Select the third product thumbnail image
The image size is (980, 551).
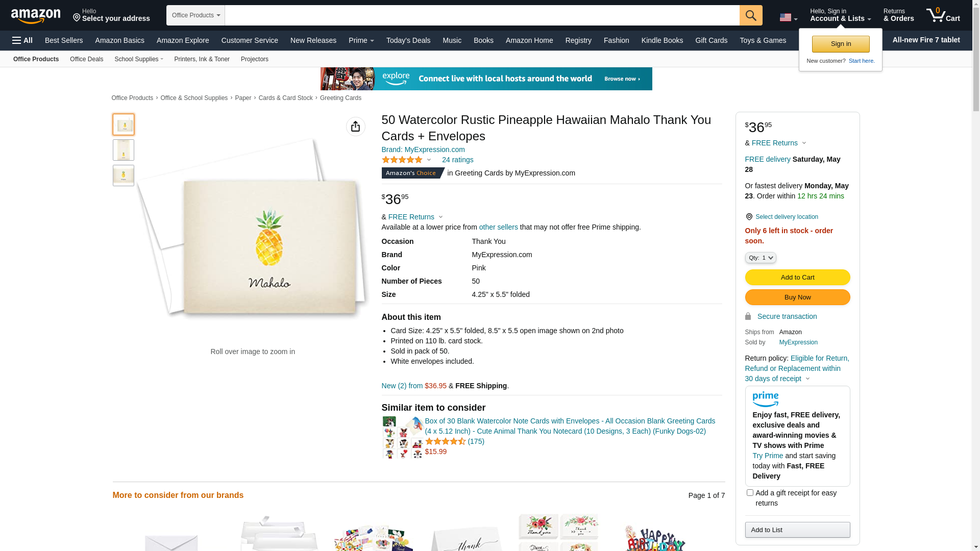click(124, 176)
